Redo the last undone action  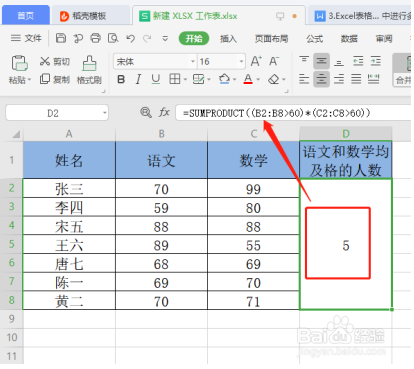click(147, 39)
